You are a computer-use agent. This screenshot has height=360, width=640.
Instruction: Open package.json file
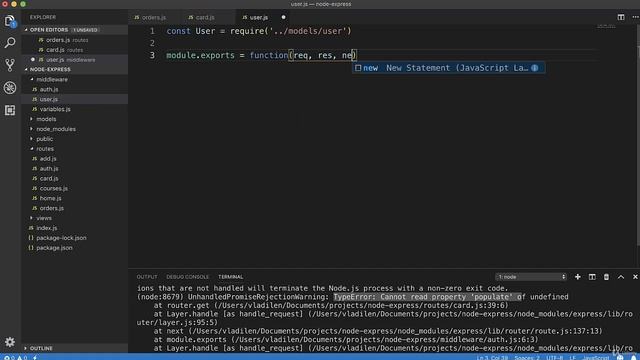[75, 247]
